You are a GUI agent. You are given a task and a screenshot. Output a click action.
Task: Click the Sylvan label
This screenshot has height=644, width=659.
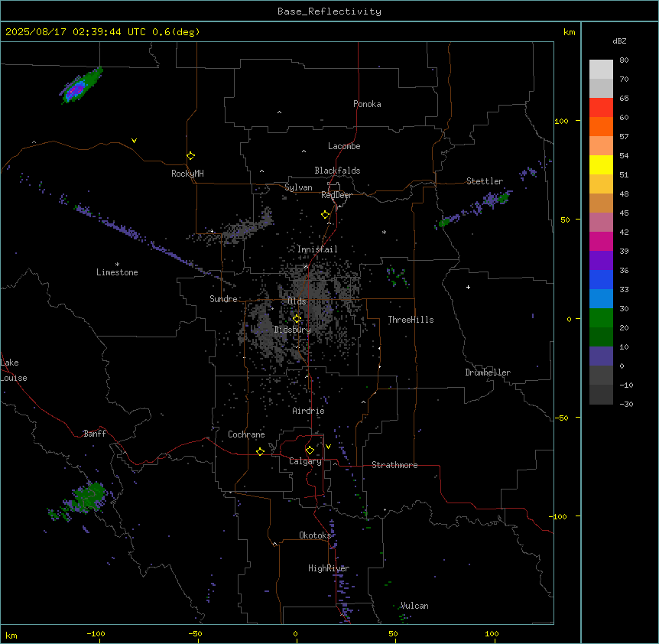click(298, 187)
